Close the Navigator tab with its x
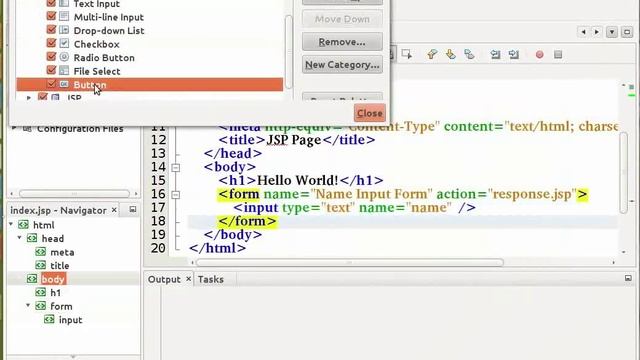This screenshot has width=640, height=360. coord(114,210)
